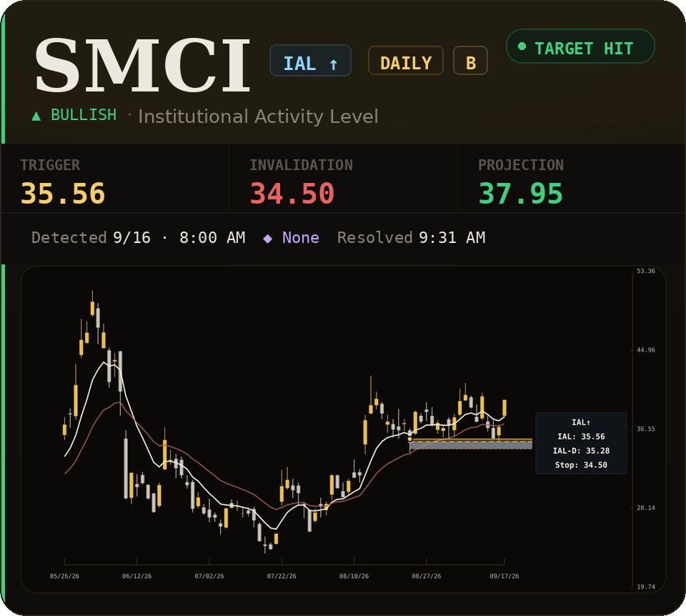Click the green bullish triangle icon
Viewport: 686px width, 616px height.
pyautogui.click(x=36, y=116)
